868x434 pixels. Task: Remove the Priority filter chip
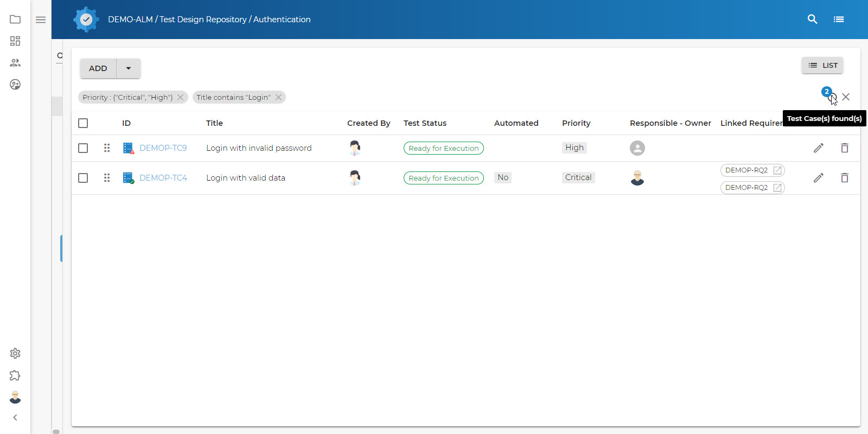coord(181,97)
